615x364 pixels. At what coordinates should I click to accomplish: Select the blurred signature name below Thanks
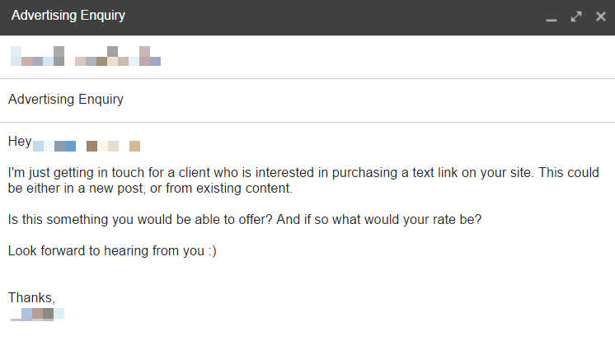point(37,315)
